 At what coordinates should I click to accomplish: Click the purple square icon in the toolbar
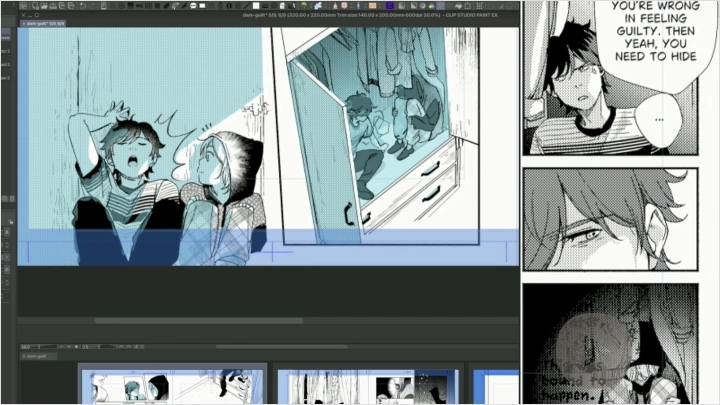coord(390,6)
